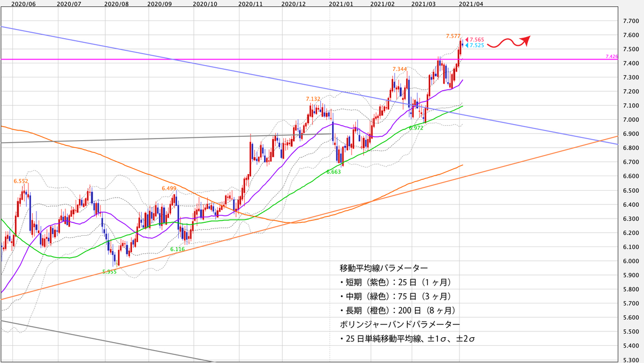
Task: Click the 7.300 price axis label
Action: tap(630, 78)
